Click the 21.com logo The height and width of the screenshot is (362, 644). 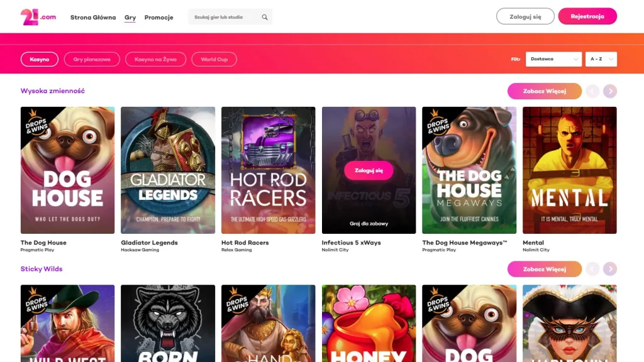pos(38,17)
